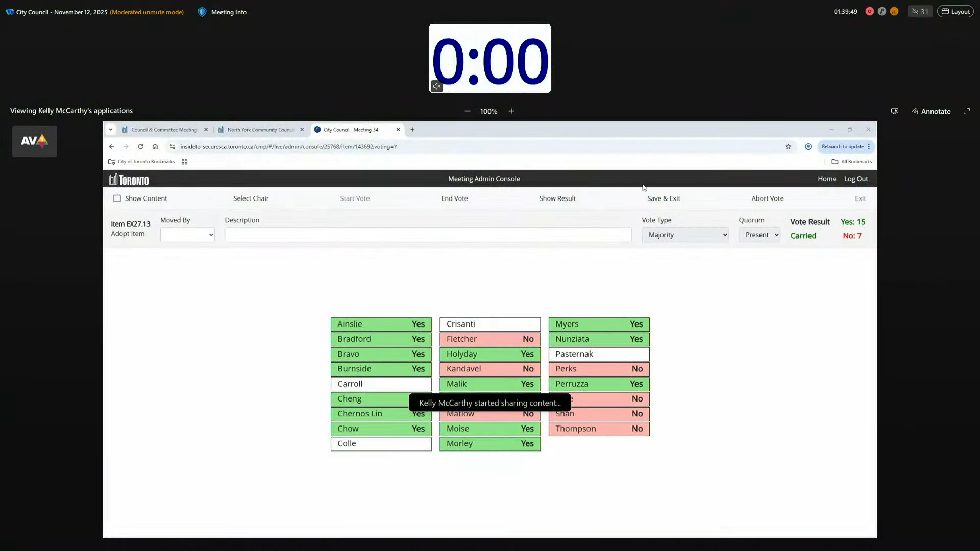Click the red recording indicator icon
980x551 pixels.
click(870, 11)
